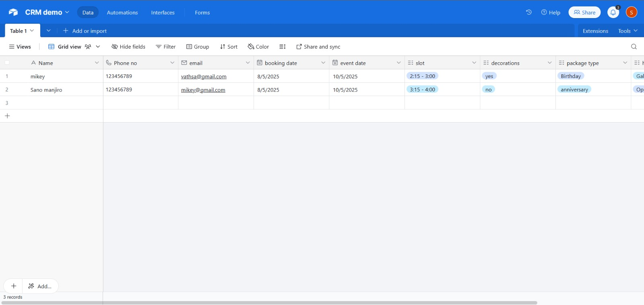Screen dimensions: 644x305
Task: Click the search magnifier icon
Action: pos(634,47)
